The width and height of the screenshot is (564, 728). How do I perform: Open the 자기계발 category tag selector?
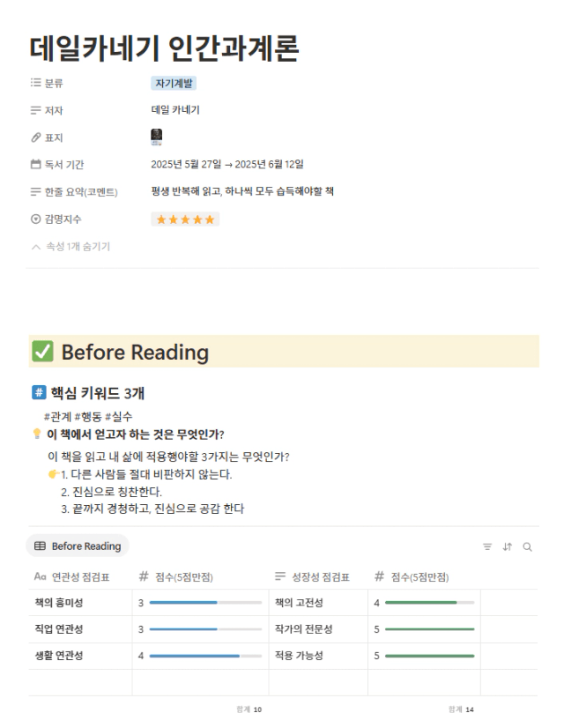174,83
